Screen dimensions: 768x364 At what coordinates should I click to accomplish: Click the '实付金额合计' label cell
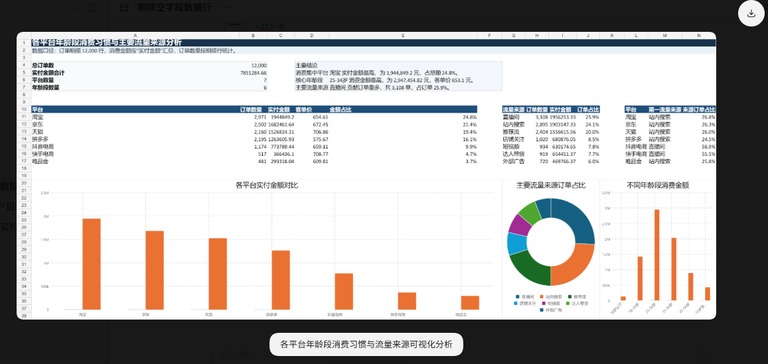click(x=48, y=73)
